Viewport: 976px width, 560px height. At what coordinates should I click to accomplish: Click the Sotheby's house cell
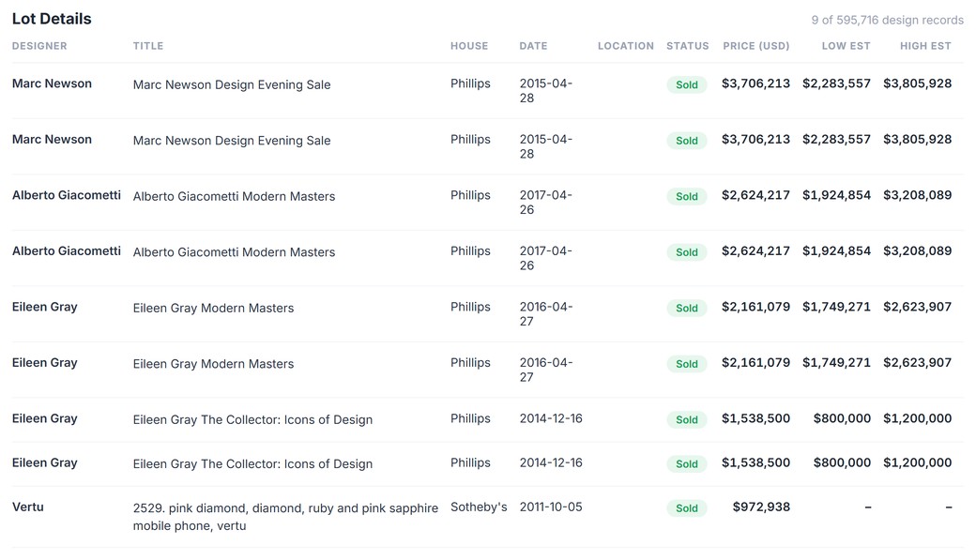tap(479, 507)
